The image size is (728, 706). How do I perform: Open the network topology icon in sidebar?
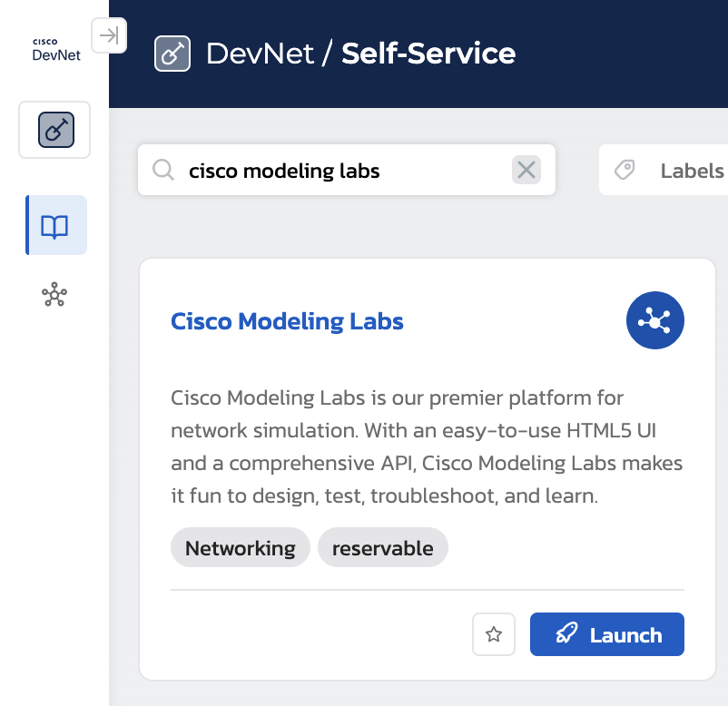pos(54,295)
